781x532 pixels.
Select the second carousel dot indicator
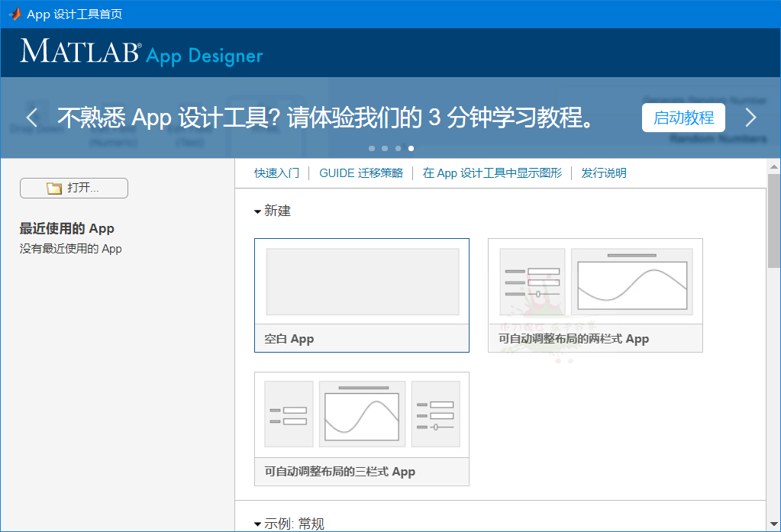point(385,148)
